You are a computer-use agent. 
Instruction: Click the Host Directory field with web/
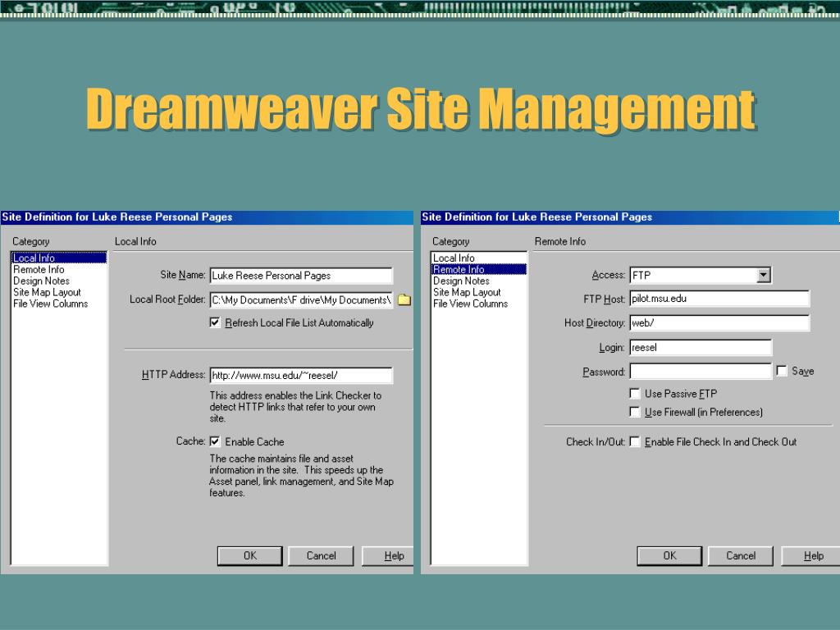click(719, 322)
